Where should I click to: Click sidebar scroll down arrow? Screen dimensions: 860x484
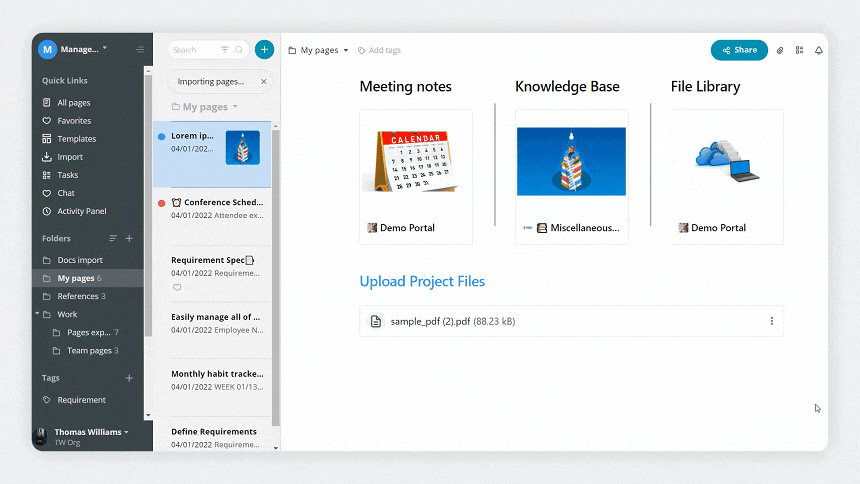tap(148, 416)
